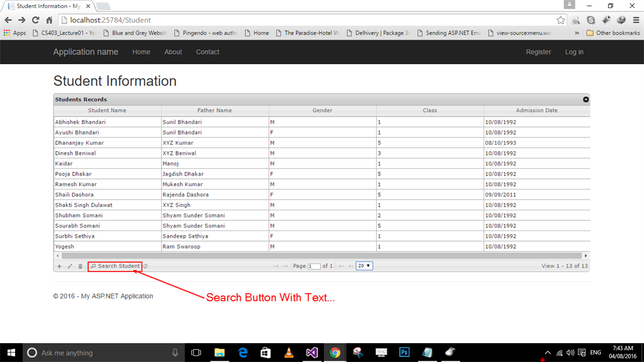Open Task View on taskbar

tap(196, 353)
